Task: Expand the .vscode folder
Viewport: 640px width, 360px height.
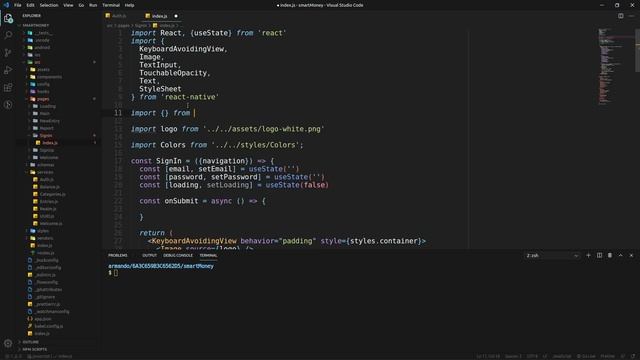Action: click(x=42, y=40)
